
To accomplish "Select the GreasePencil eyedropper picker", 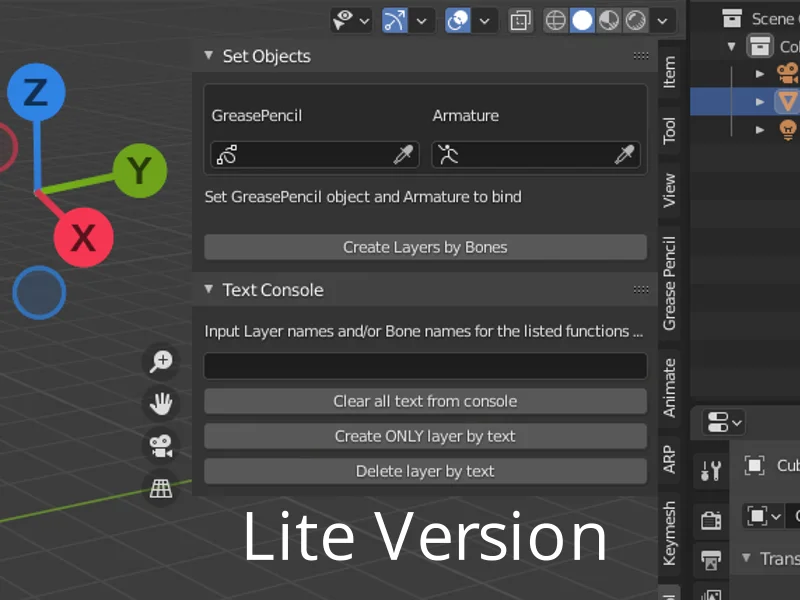I will (x=405, y=156).
